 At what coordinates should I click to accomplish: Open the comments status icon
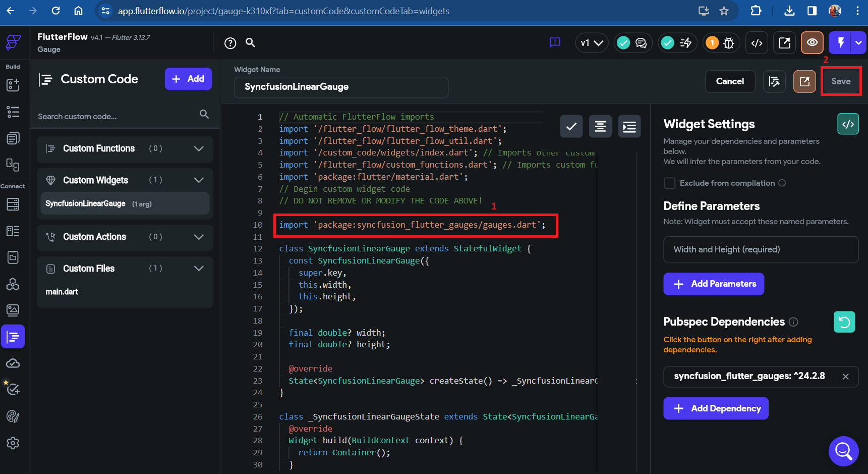tap(633, 43)
